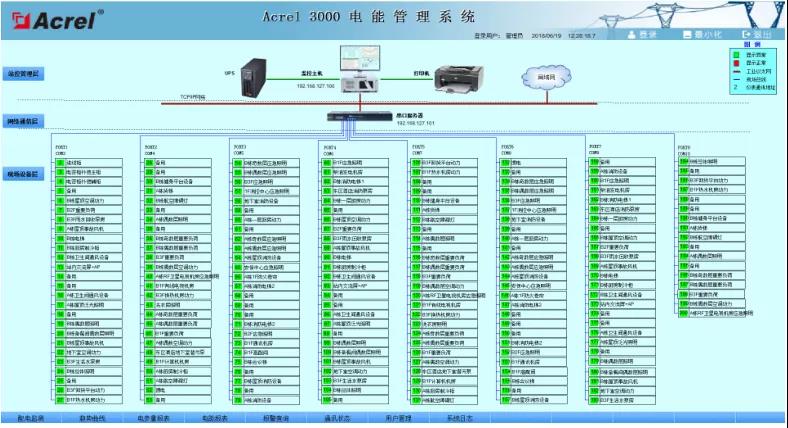Click the PORT6 column header
Viewport: 788px width, 428px height.
(508, 147)
